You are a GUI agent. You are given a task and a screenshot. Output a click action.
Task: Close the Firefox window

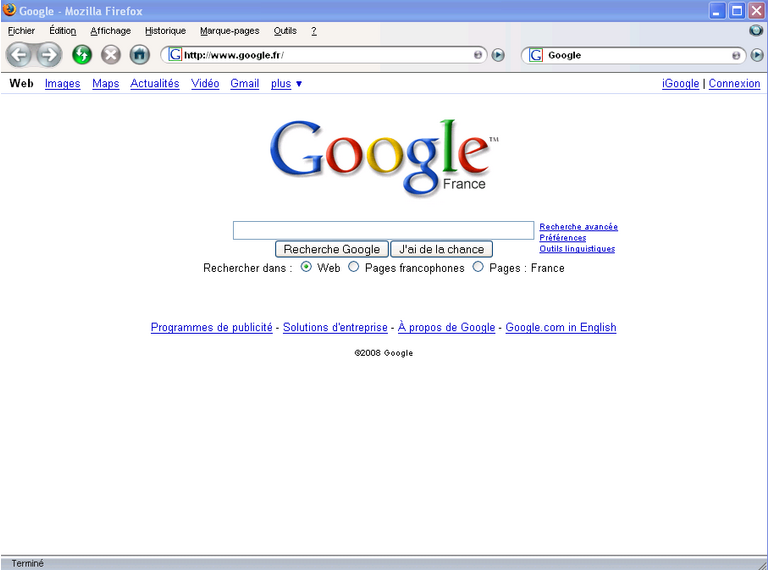coord(756,11)
